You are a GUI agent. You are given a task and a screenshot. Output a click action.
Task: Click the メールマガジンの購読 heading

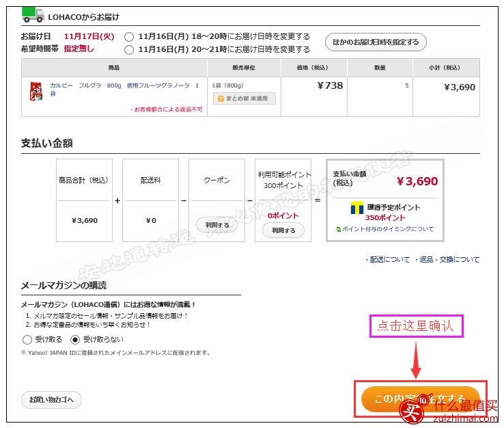click(64, 285)
